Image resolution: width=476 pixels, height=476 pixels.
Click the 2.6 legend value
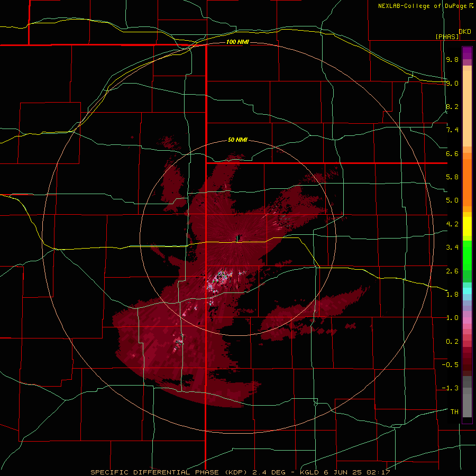pyautogui.click(x=452, y=271)
